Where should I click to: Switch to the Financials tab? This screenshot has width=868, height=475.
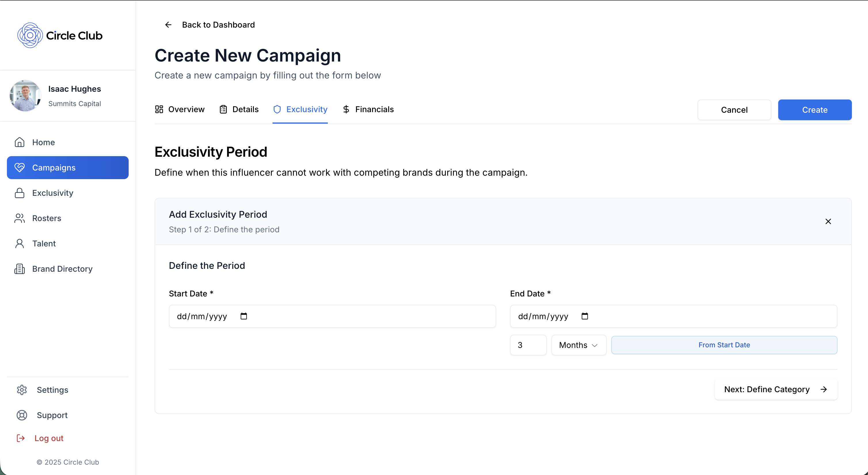[x=368, y=109]
